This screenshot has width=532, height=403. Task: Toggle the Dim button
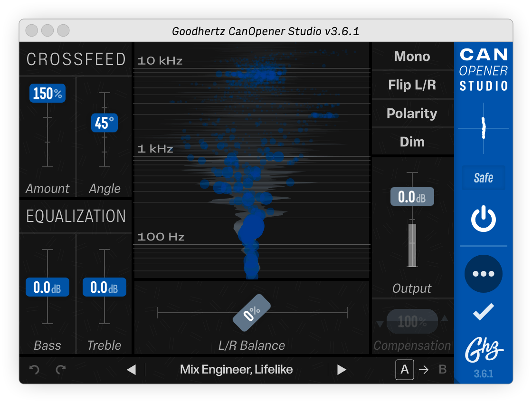pyautogui.click(x=413, y=142)
